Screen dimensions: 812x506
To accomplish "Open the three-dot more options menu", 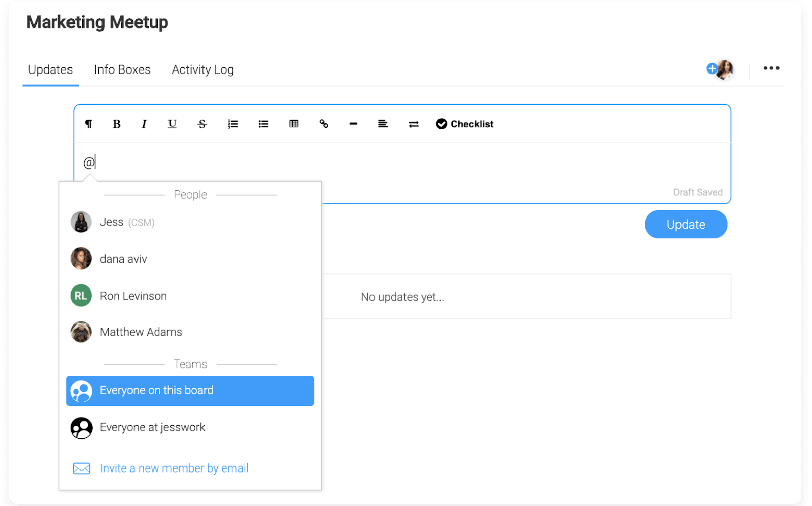I will [x=771, y=68].
